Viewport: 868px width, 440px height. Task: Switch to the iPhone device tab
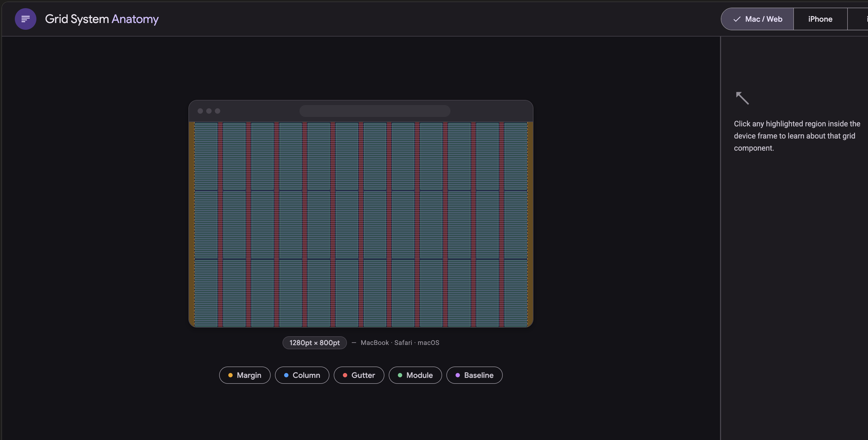(x=820, y=19)
